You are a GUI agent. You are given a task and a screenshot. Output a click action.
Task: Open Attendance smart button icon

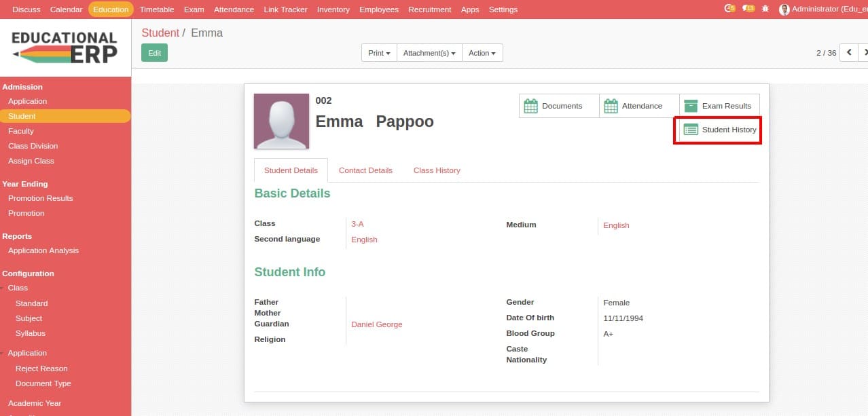[611, 106]
